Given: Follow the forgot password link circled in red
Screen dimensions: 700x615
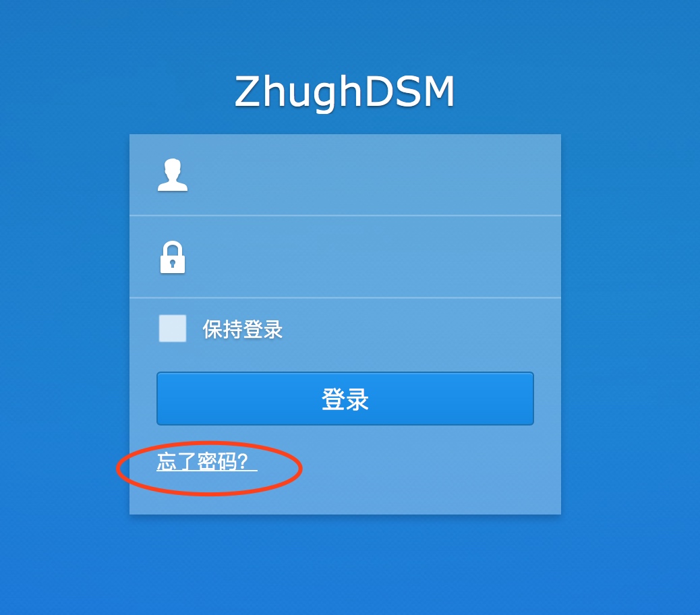Looking at the screenshot, I should pyautogui.click(x=207, y=461).
